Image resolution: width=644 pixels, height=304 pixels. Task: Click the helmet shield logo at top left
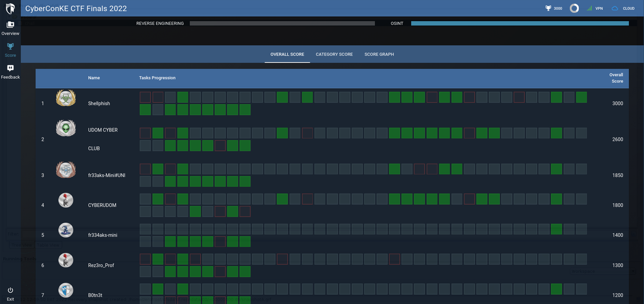10,9
